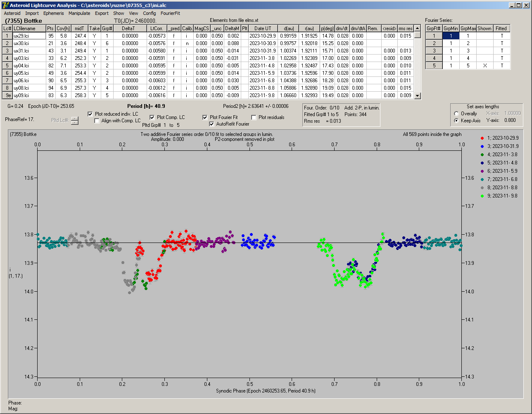Image resolution: width=532 pixels, height=414 pixels.
Task: Toggle Plot Fourier Fit checkbox
Action: coord(205,117)
